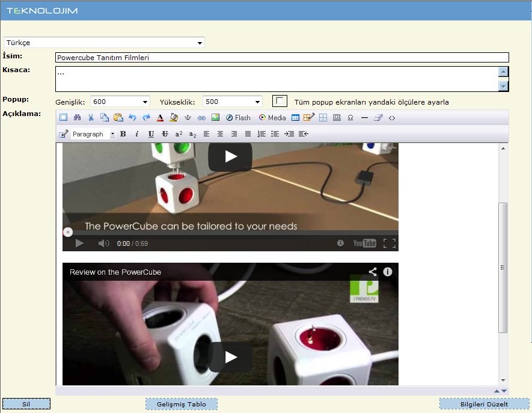The image size is (532, 413).
Task: Click the Sil delete button
Action: (26, 404)
